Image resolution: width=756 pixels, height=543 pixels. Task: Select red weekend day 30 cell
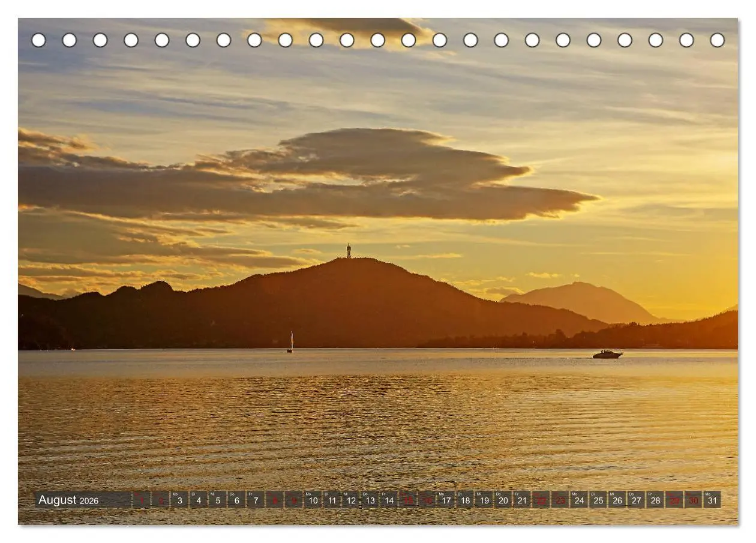pos(694,500)
